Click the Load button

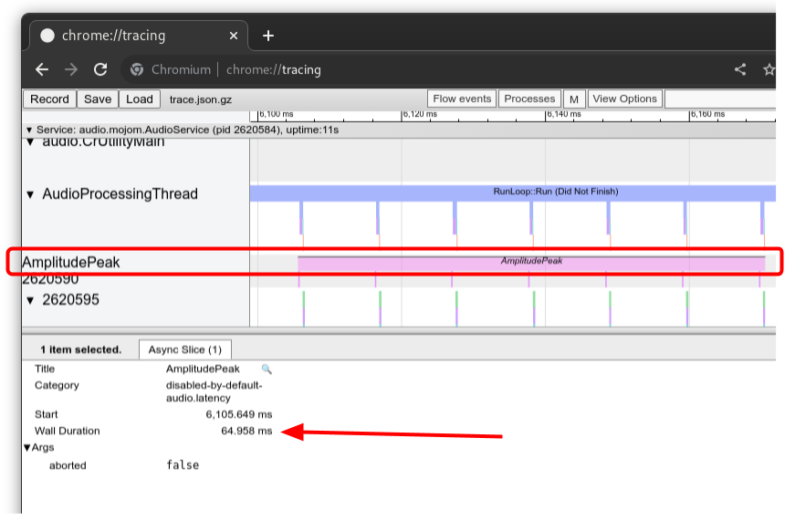point(140,99)
